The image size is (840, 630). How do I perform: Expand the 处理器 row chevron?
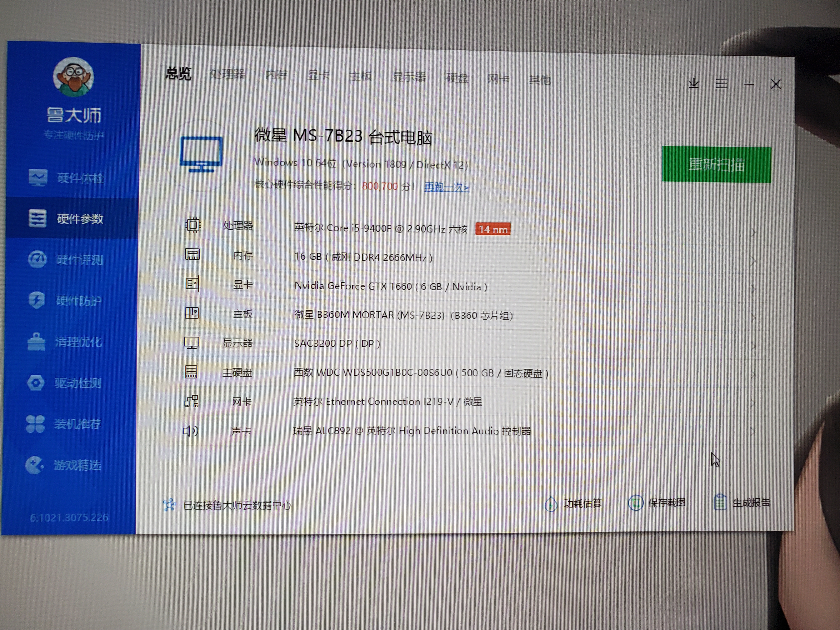click(x=753, y=232)
